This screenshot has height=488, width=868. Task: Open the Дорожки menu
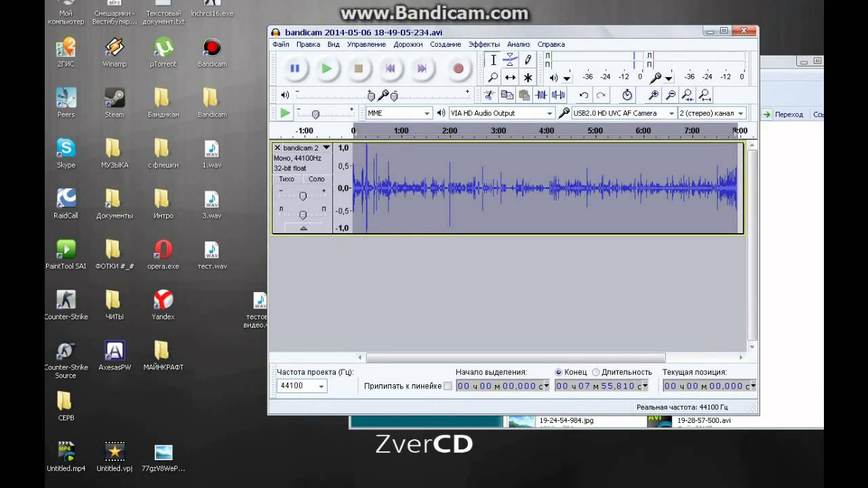point(408,44)
